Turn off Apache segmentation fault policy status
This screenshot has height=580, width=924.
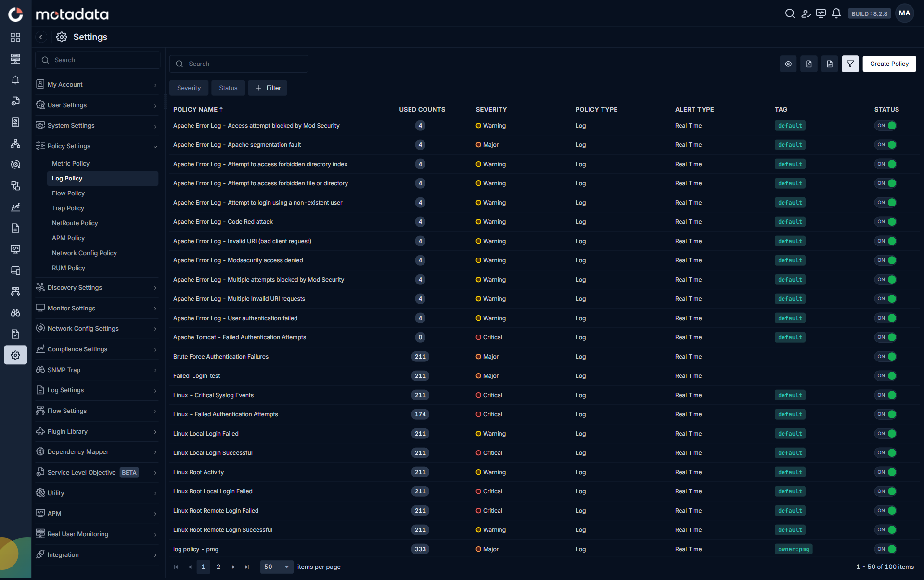[x=885, y=145]
